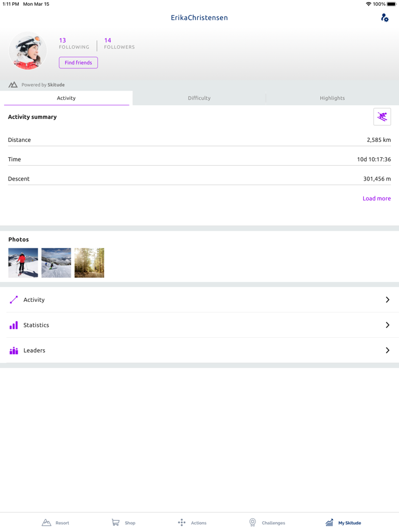Open profile settings gear icon
399x532 pixels.
[384, 18]
